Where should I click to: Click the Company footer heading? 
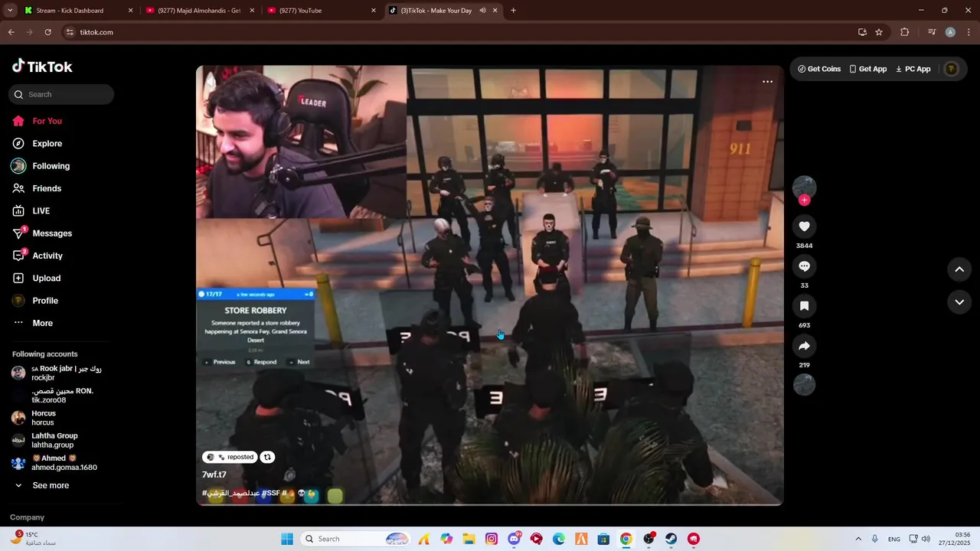tap(28, 517)
